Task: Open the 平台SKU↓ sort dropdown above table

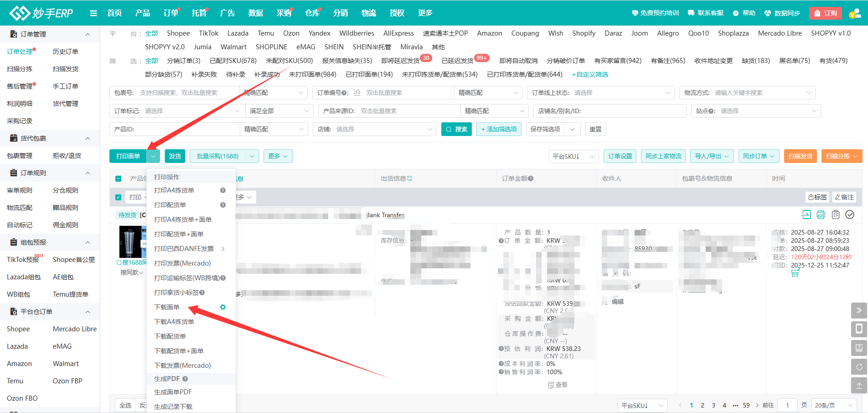Action: click(574, 156)
